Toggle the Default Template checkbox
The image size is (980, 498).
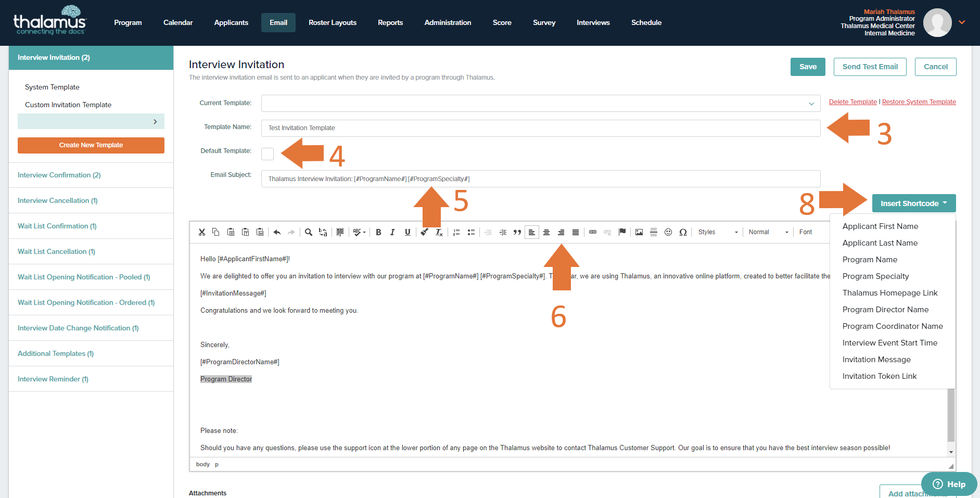click(x=268, y=154)
